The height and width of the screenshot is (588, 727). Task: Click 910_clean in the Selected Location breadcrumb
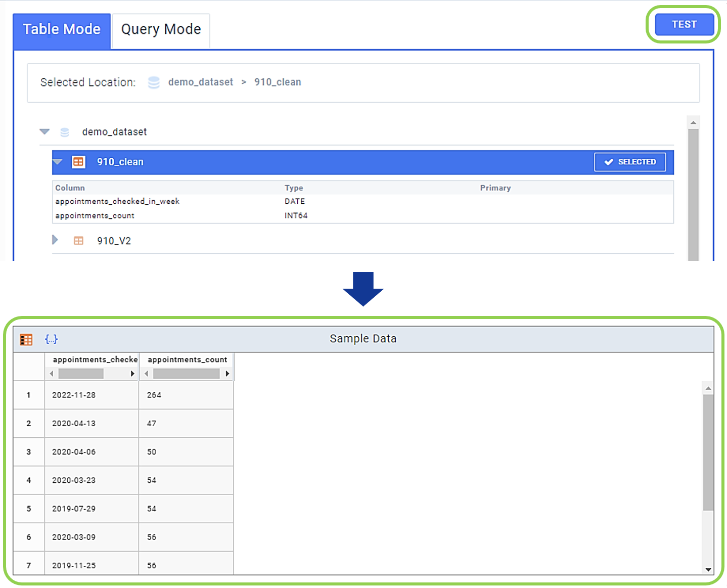pos(278,82)
